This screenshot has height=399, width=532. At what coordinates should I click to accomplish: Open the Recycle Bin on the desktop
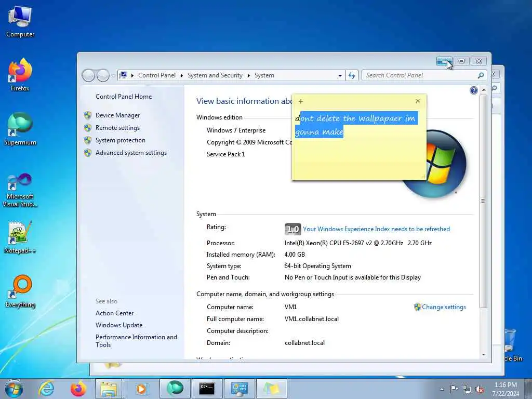click(512, 344)
